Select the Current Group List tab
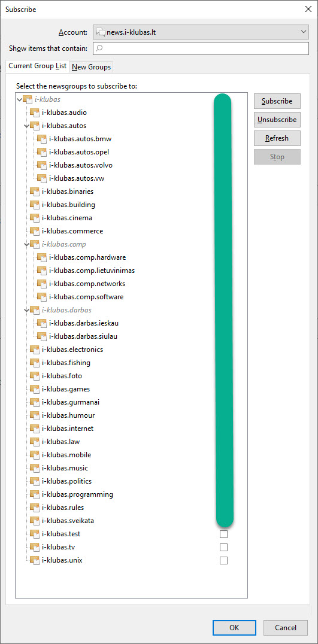The width and height of the screenshot is (318, 644). 37,66
